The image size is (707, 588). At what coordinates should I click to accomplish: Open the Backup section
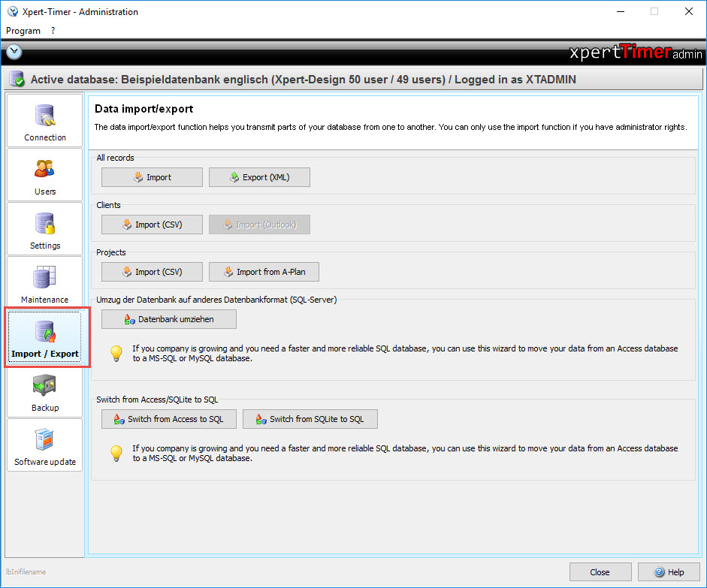click(x=45, y=390)
